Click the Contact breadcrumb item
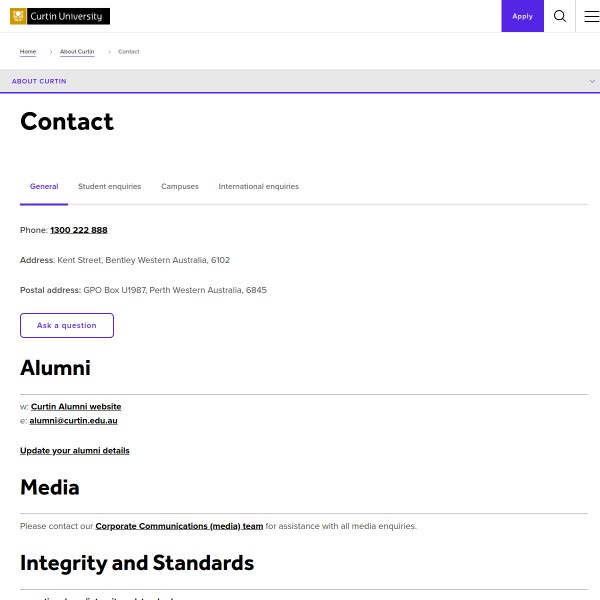The height and width of the screenshot is (600, 600). click(x=129, y=51)
